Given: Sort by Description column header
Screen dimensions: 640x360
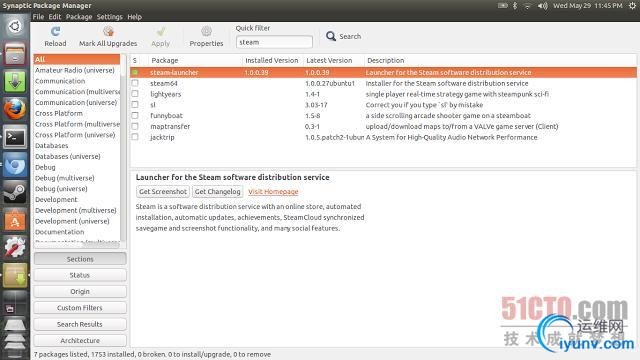Looking at the screenshot, I should [x=500, y=60].
